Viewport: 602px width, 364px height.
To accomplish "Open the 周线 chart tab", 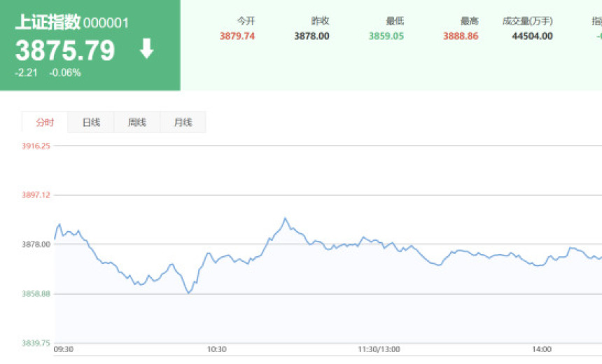I will 137,122.
